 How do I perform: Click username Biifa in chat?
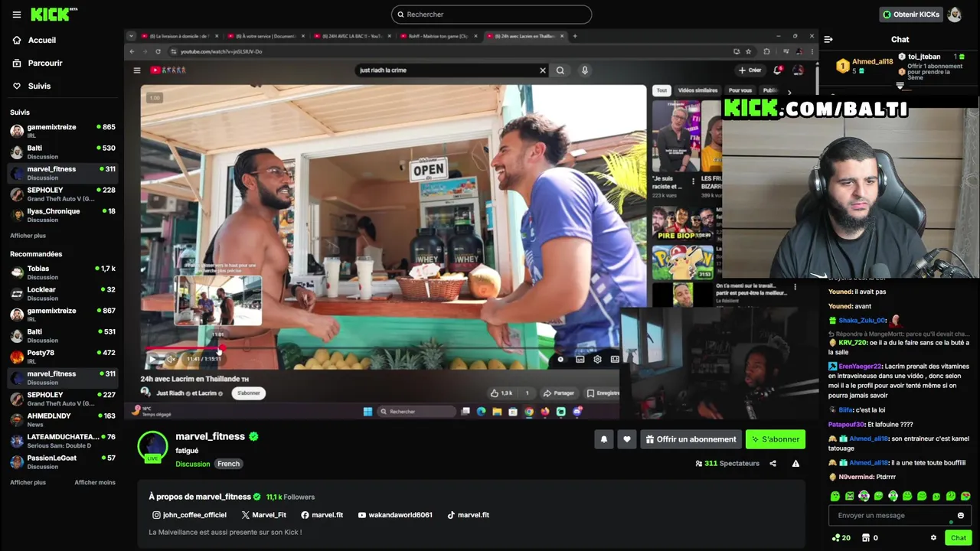pos(846,410)
